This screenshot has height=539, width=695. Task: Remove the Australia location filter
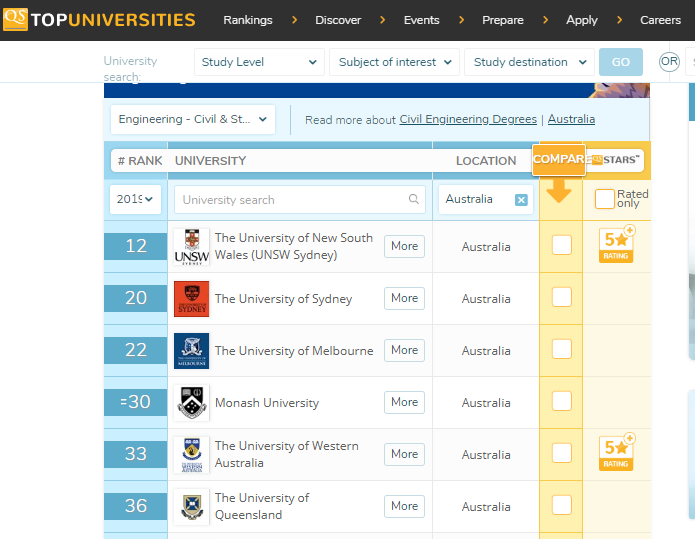(521, 200)
